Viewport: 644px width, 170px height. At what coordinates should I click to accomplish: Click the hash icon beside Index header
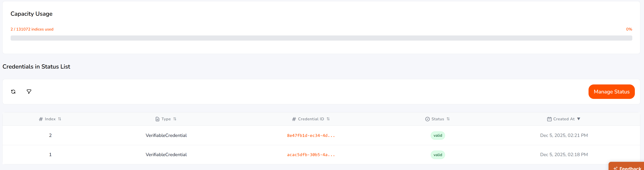[41, 119]
